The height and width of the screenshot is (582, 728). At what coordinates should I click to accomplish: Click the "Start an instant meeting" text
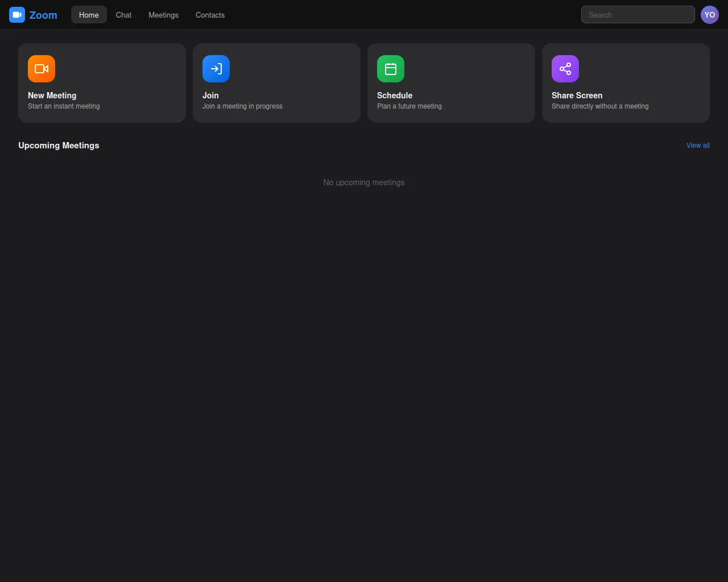tap(64, 106)
